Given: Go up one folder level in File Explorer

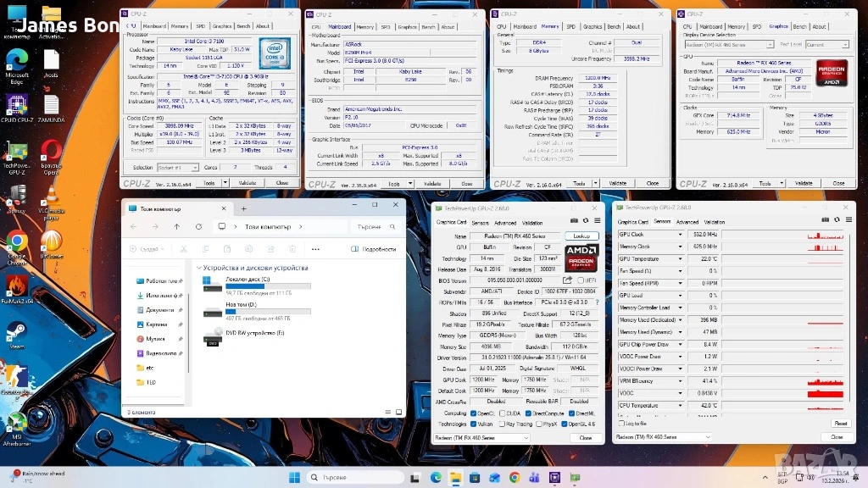Looking at the screenshot, I should 176,226.
